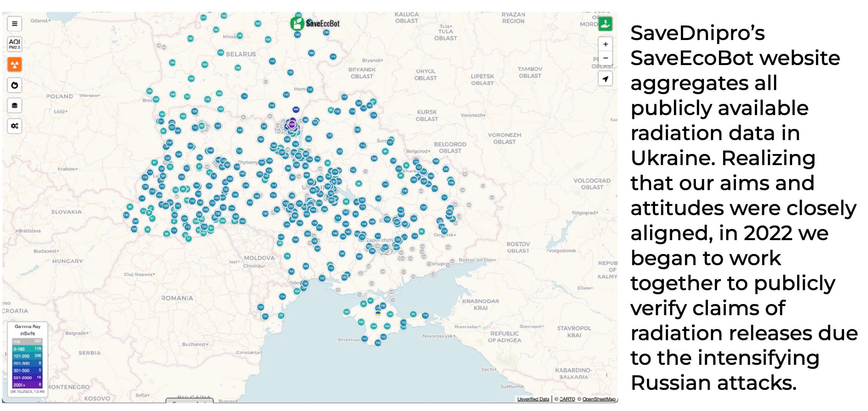Click the purple marker cluster near Chornobyl
Screen dimensions: 868x411
tap(292, 125)
